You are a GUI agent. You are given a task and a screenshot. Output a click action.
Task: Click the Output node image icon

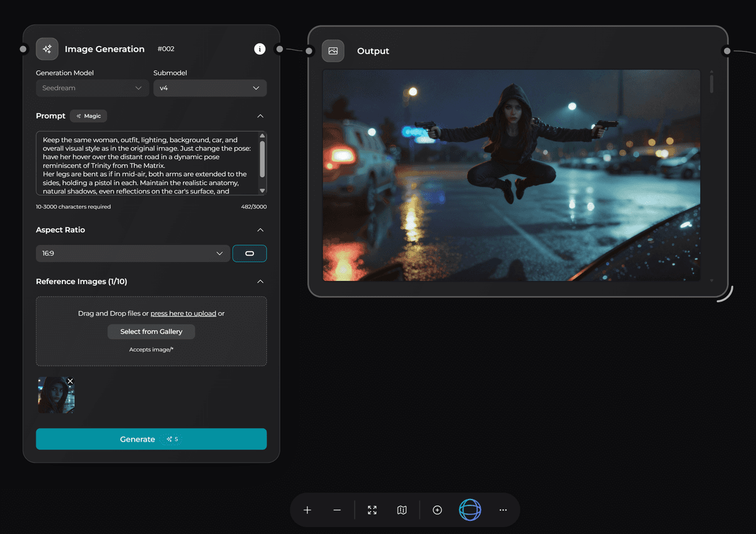point(333,51)
